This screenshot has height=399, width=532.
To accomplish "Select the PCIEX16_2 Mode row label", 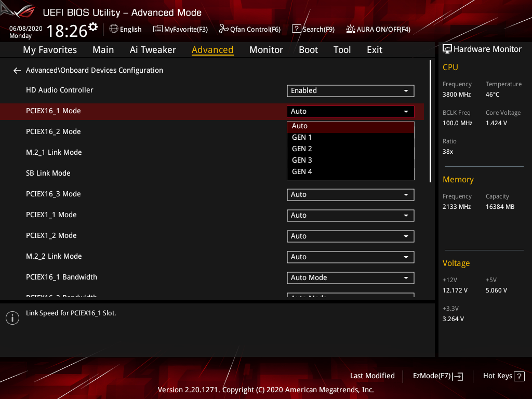I will pos(54,131).
